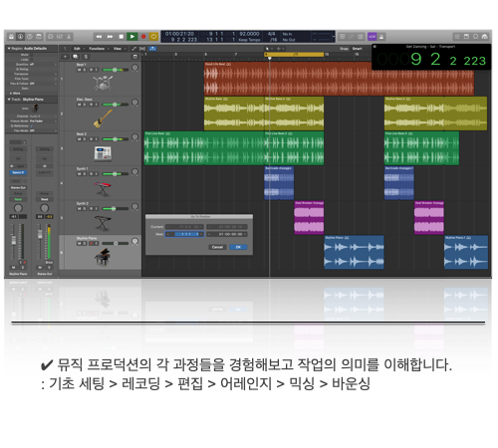Image resolution: width=498 pixels, height=448 pixels.
Task: Click the Add Track plus button
Action: (65, 57)
